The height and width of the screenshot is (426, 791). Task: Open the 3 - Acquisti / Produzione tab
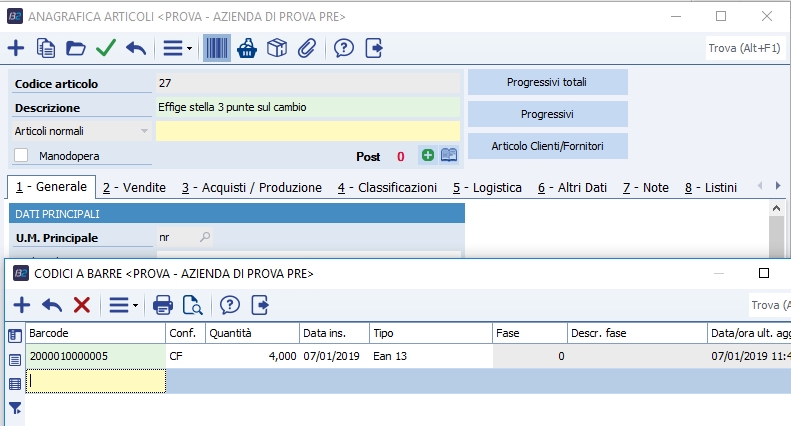pos(252,188)
